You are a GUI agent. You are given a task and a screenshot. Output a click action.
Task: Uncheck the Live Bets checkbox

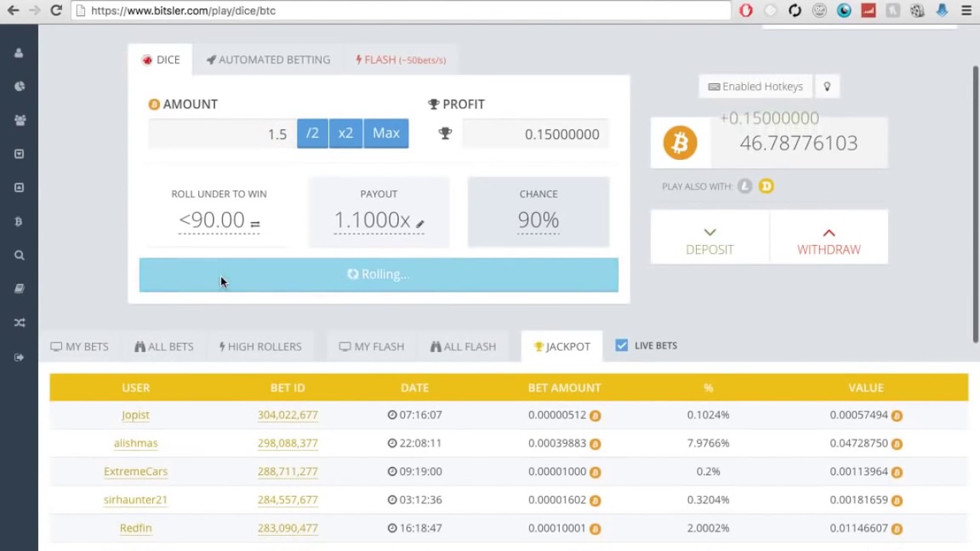[622, 345]
